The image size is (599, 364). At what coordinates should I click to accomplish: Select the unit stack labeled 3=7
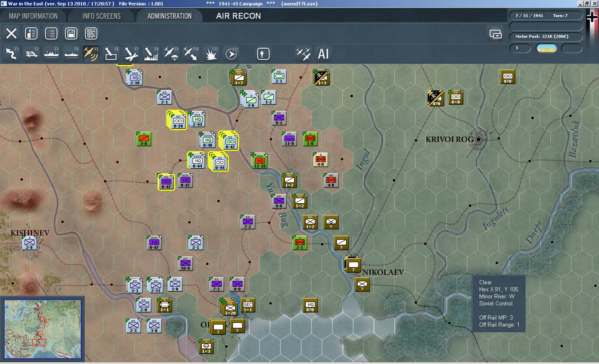[x=239, y=77]
